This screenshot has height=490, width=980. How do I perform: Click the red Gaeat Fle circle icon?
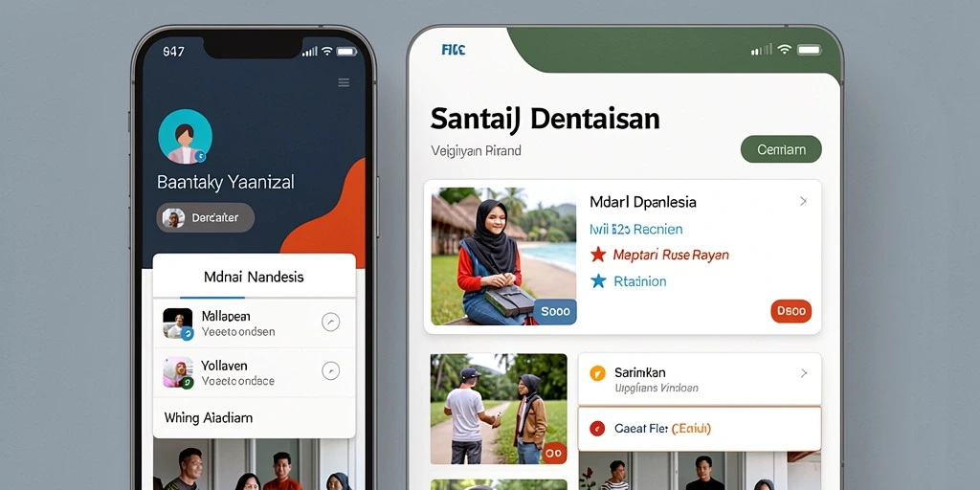597,429
